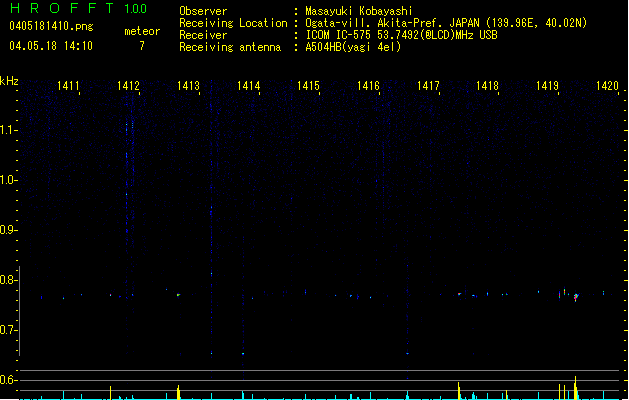Click the 1419 time axis label
The width and height of the screenshot is (629, 400).
[547, 85]
